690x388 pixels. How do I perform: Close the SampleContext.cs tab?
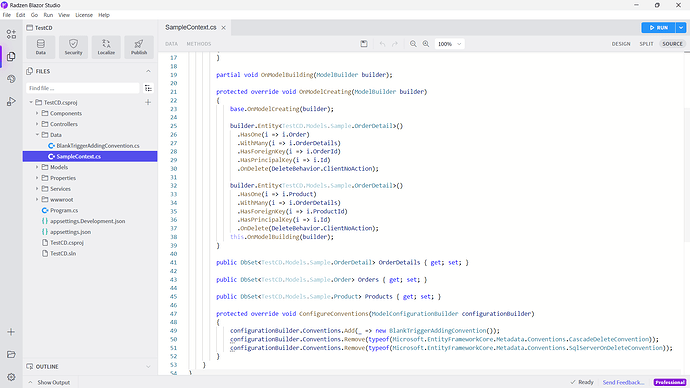(224, 28)
